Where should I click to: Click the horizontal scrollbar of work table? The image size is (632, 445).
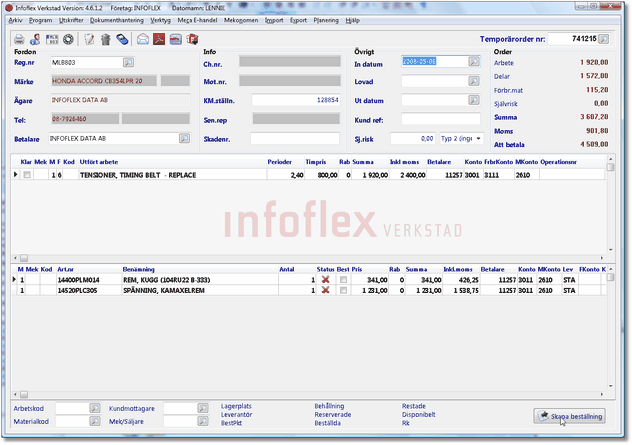309,258
